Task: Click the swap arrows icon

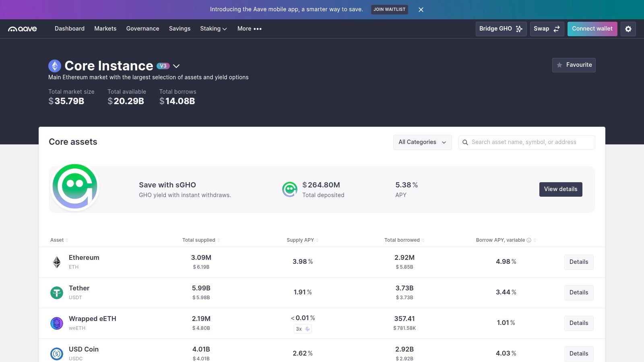Action: [557, 29]
